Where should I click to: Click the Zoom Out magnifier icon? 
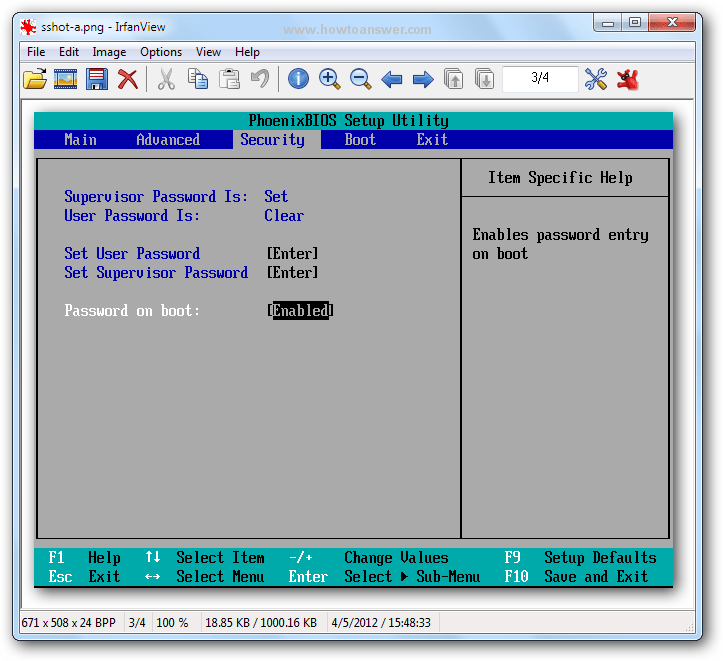[x=360, y=79]
